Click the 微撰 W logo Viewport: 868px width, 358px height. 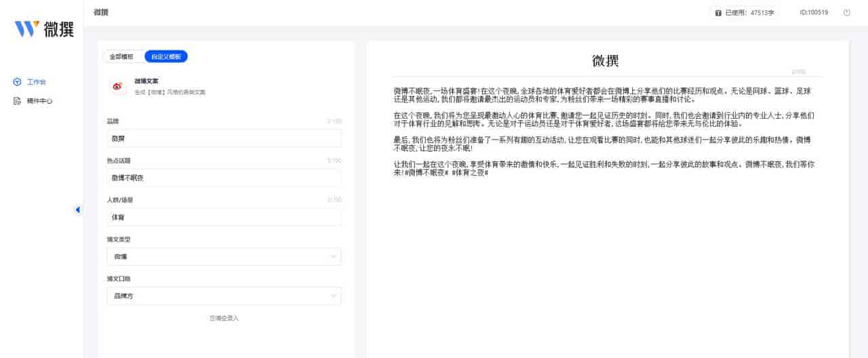point(44,29)
